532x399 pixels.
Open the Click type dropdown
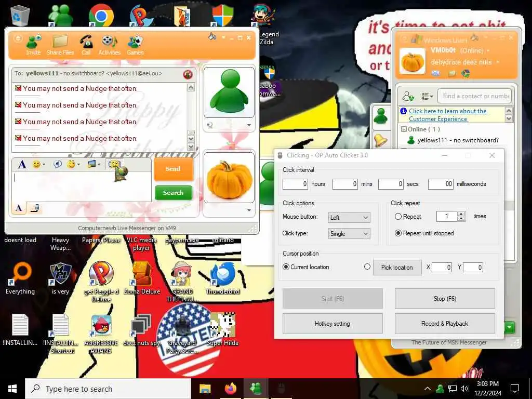coord(349,233)
